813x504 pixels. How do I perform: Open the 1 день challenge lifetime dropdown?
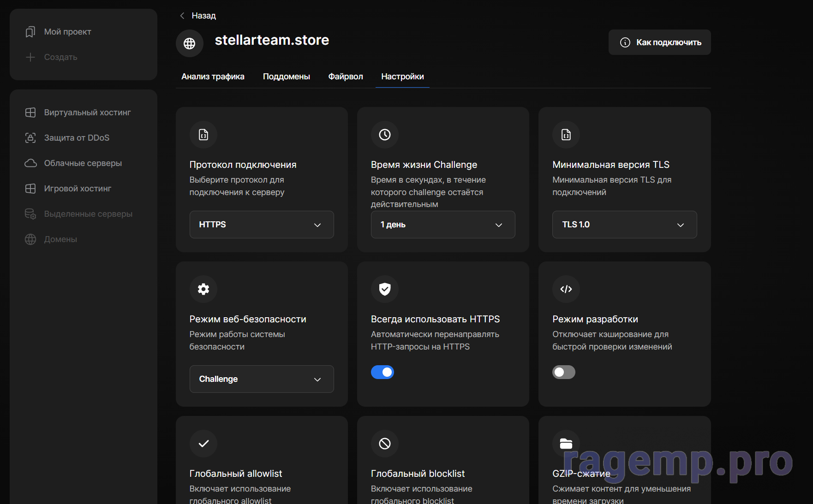(x=443, y=225)
